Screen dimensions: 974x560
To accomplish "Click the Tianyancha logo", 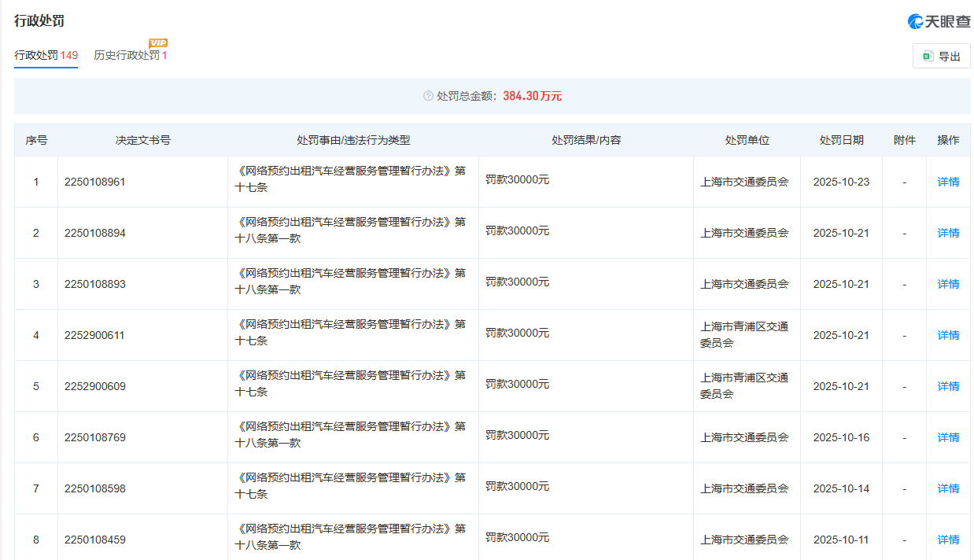I will [939, 21].
